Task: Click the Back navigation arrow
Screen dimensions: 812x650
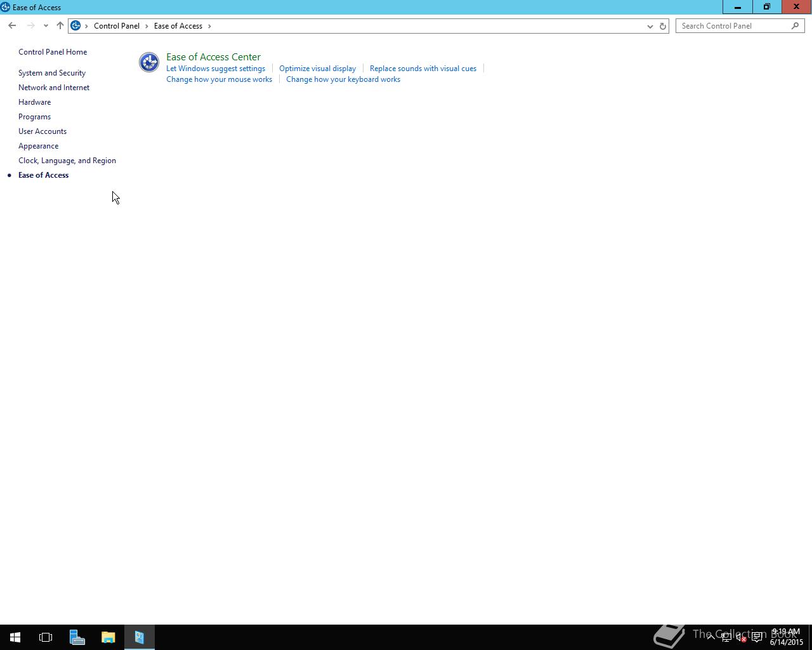Action: click(12, 26)
